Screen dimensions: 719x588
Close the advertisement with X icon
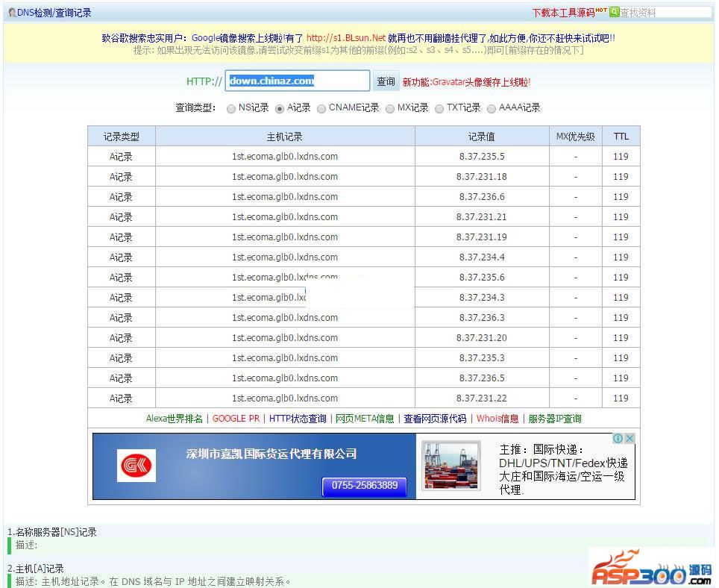629,438
